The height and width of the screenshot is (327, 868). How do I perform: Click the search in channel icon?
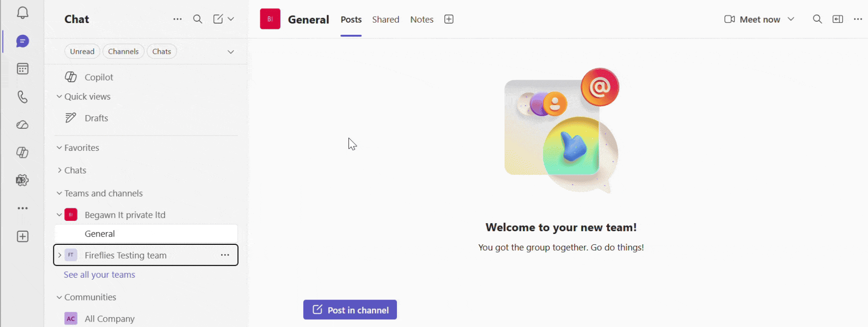coord(817,19)
